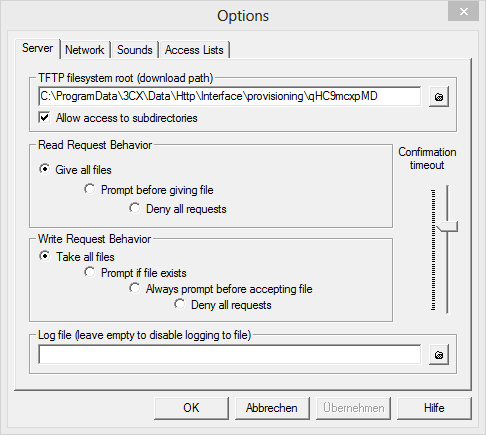The width and height of the screenshot is (486, 435).
Task: Select the Server tab
Action: coord(37,48)
